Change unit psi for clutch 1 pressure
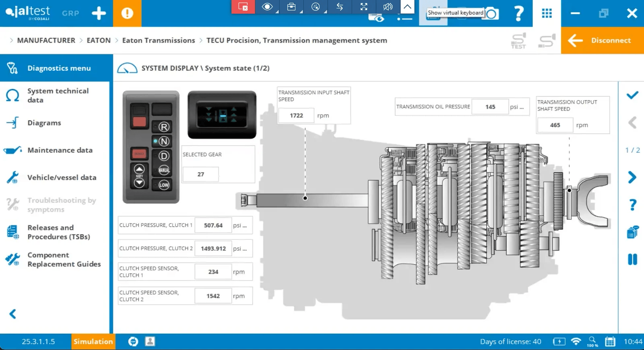 click(x=240, y=225)
